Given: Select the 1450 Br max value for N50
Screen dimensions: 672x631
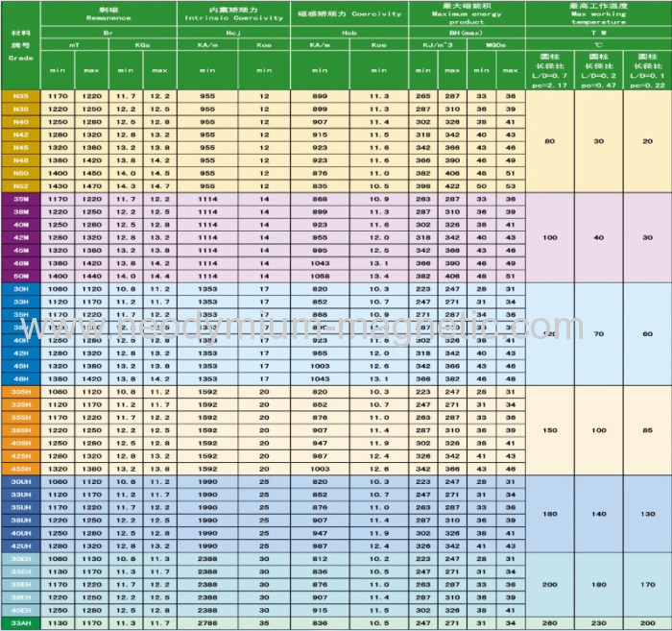Looking at the screenshot, I should (x=92, y=173).
